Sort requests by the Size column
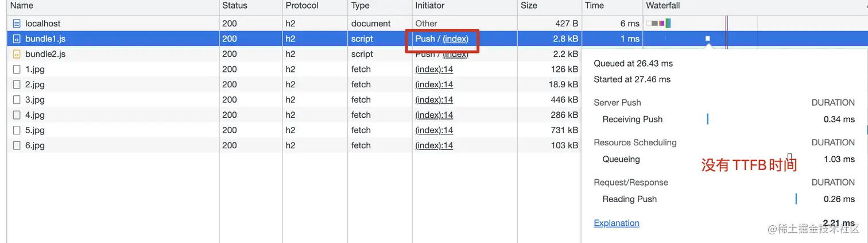The width and height of the screenshot is (868, 243). coord(529,6)
